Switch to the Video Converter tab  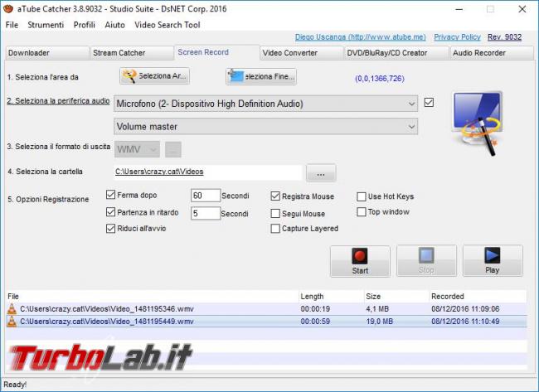click(302, 53)
